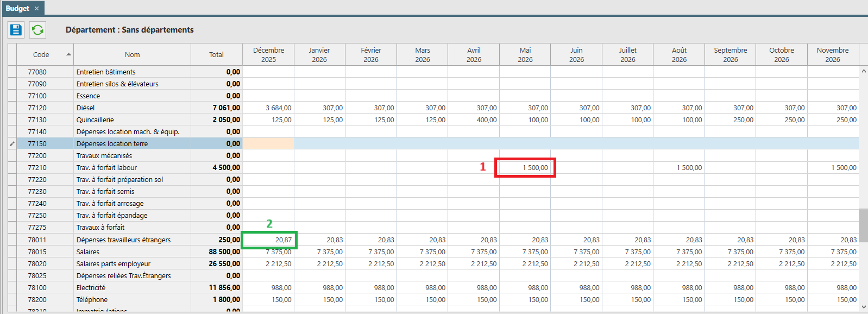Click the Téléphone total 1 800,00
The image size is (868, 314).
(226, 299)
